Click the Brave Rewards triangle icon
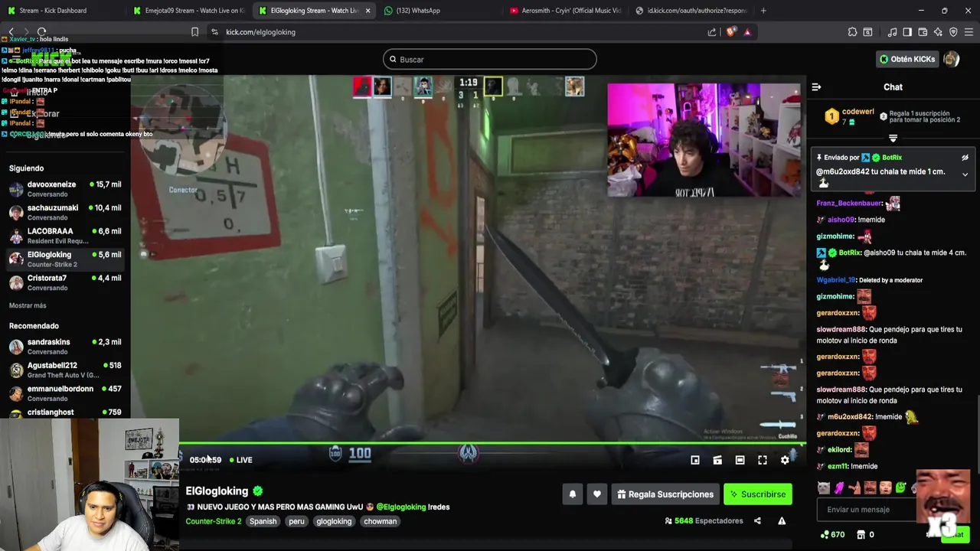 click(x=747, y=32)
